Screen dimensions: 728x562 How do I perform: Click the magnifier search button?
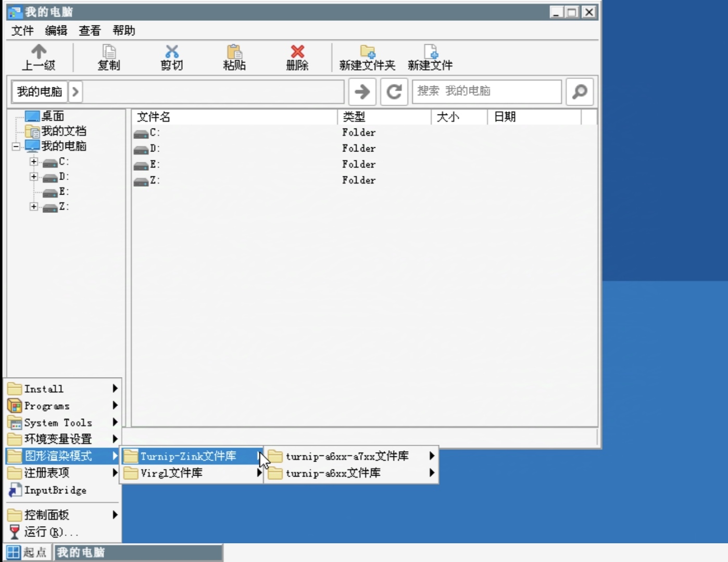[580, 92]
